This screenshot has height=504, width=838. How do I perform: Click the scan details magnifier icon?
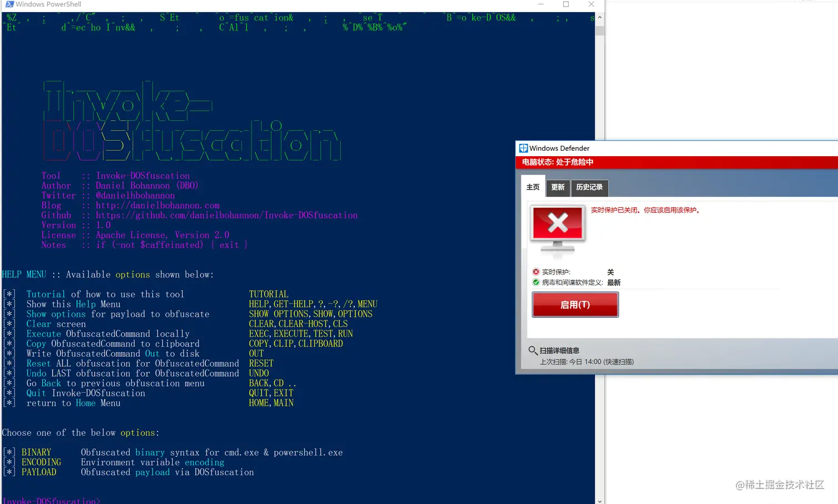pyautogui.click(x=533, y=350)
